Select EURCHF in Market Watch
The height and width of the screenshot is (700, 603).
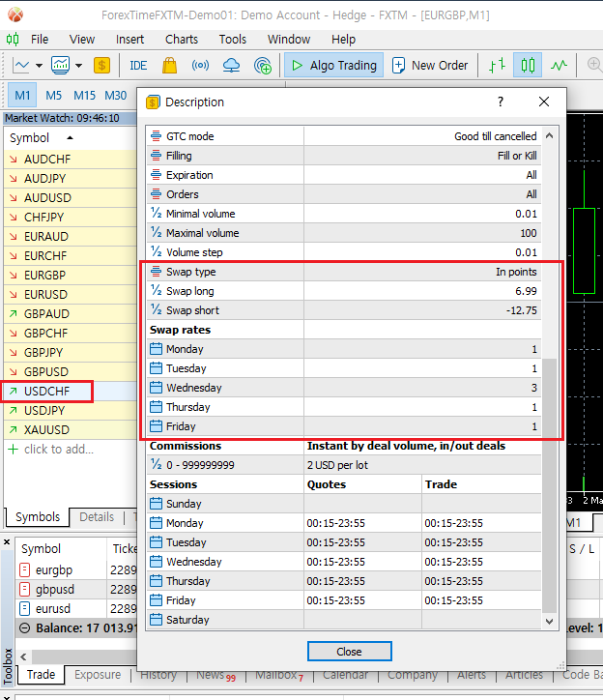coord(45,256)
